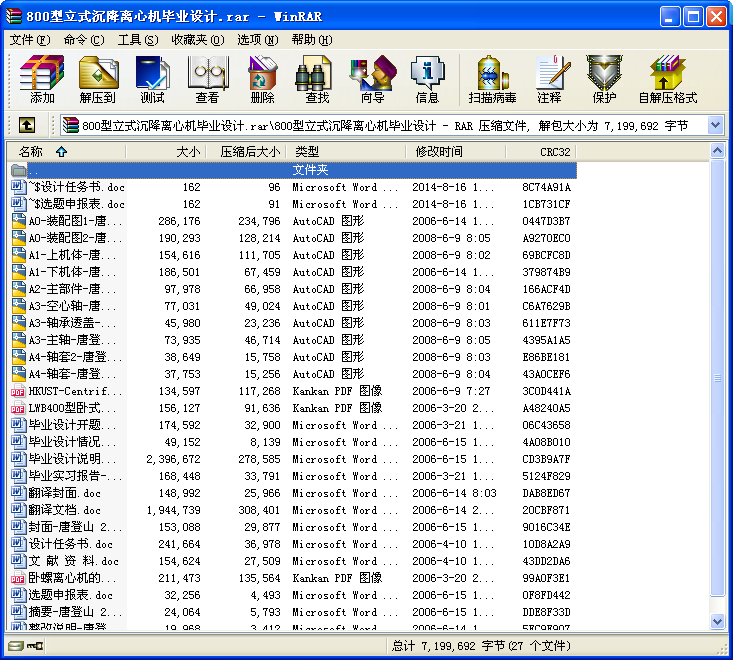733x660 pixels.
Task: Click the 删除 (Delete) toolbar icon
Action: [x=262, y=79]
